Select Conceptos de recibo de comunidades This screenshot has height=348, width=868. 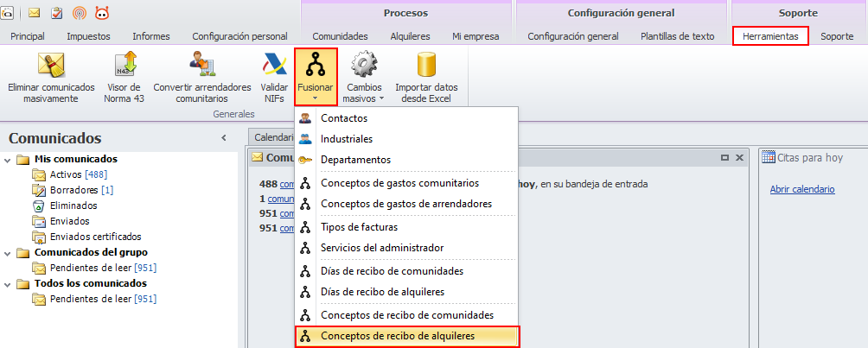[407, 315]
